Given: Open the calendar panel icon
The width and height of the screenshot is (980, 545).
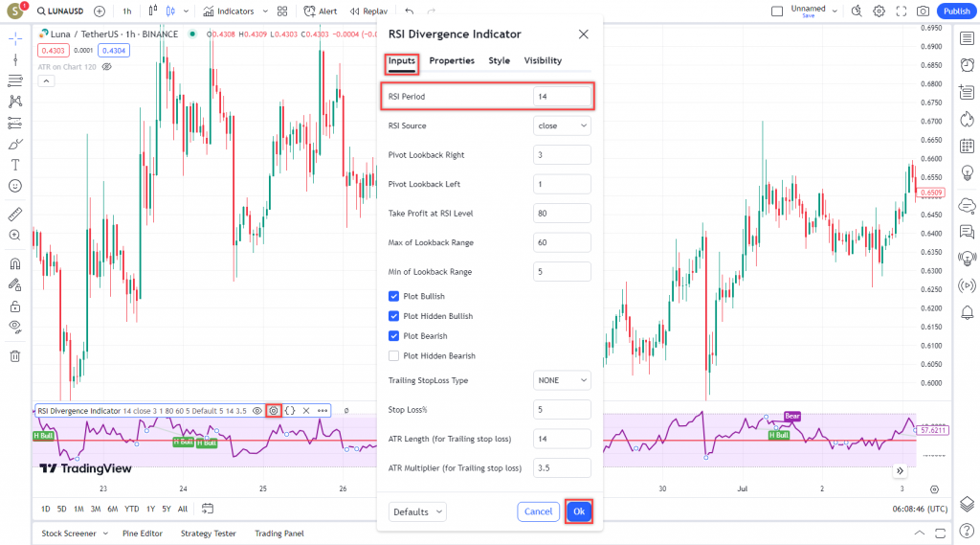Looking at the screenshot, I should (967, 146).
